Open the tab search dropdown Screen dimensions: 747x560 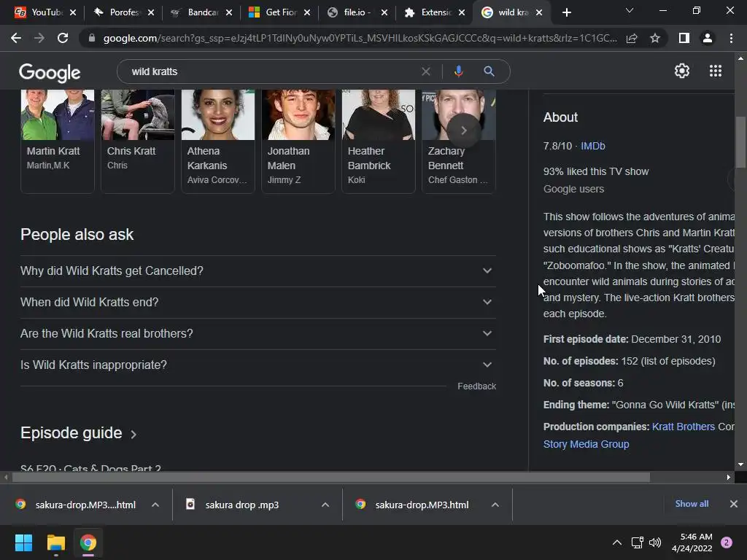pos(630,10)
